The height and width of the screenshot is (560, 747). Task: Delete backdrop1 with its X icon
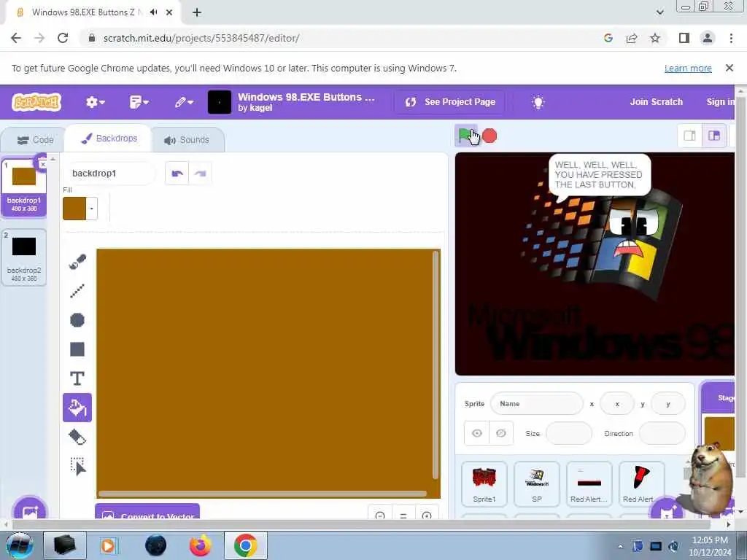(42, 164)
